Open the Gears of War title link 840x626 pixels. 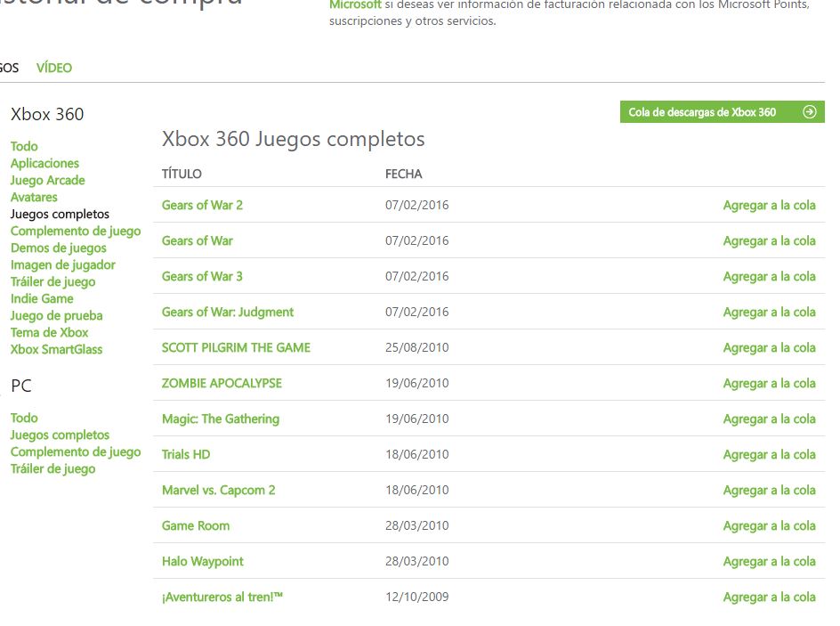click(x=198, y=240)
